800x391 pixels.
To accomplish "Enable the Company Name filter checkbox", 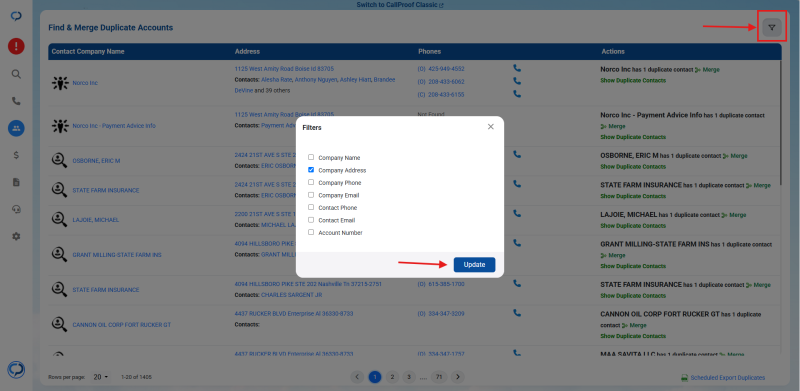I will tap(311, 157).
